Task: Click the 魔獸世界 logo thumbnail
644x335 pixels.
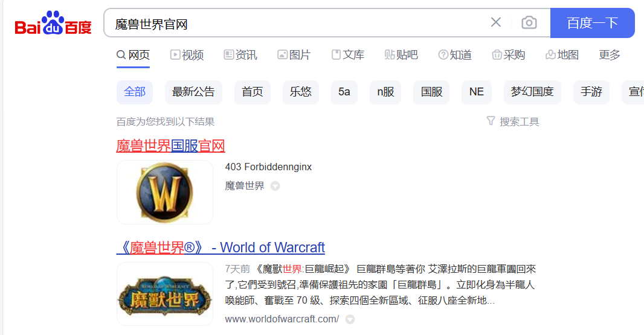Action: tap(165, 295)
